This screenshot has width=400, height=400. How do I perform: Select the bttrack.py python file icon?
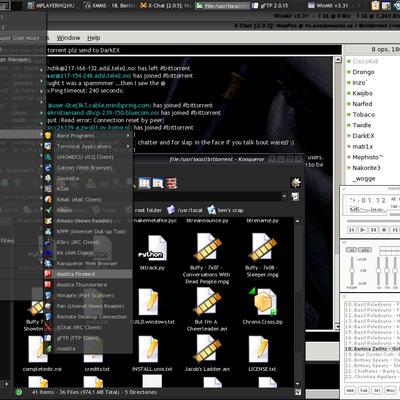(152, 248)
